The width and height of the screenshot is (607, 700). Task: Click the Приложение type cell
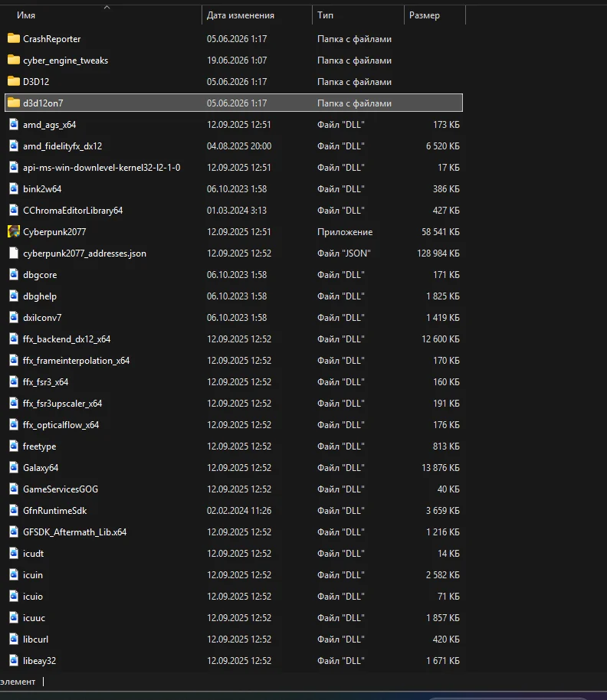345,232
